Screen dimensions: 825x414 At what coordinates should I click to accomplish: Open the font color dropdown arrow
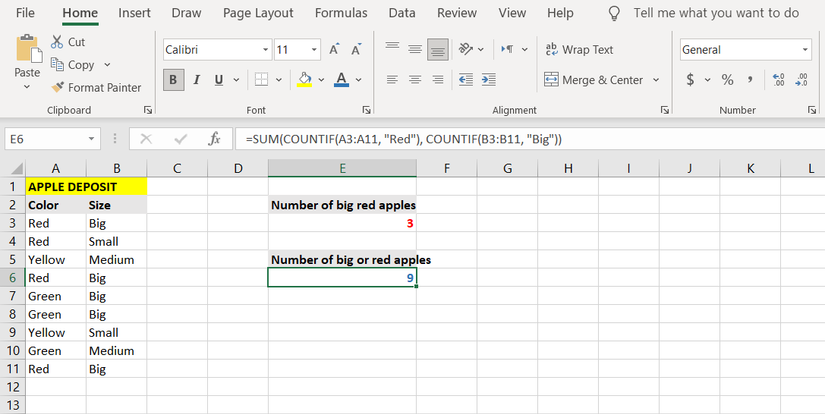point(359,80)
